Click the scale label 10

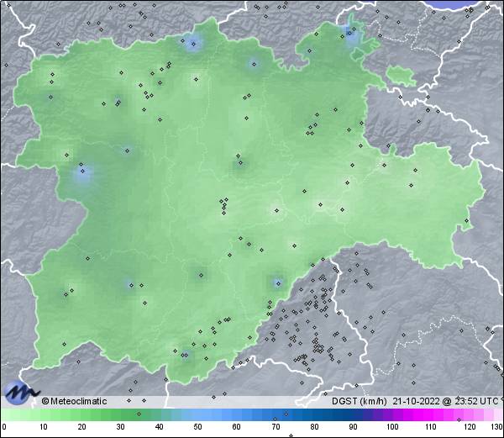pos(44,427)
